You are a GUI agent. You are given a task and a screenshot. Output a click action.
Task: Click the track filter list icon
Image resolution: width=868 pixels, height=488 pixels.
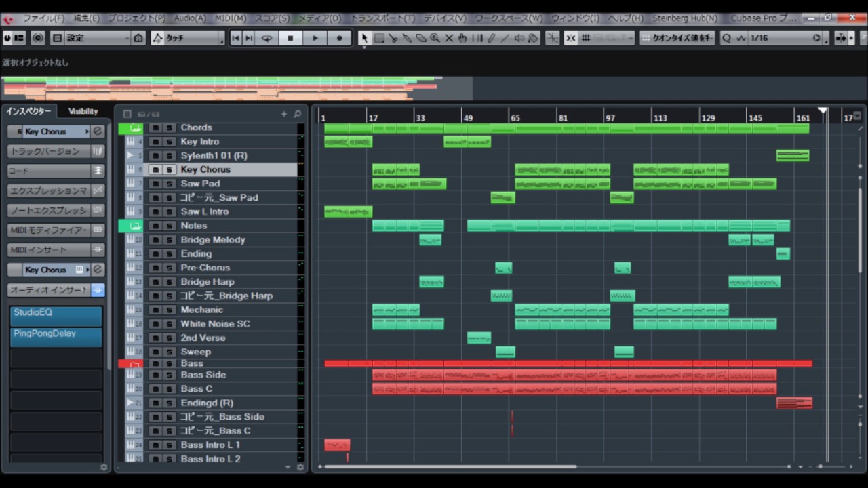pos(127,114)
